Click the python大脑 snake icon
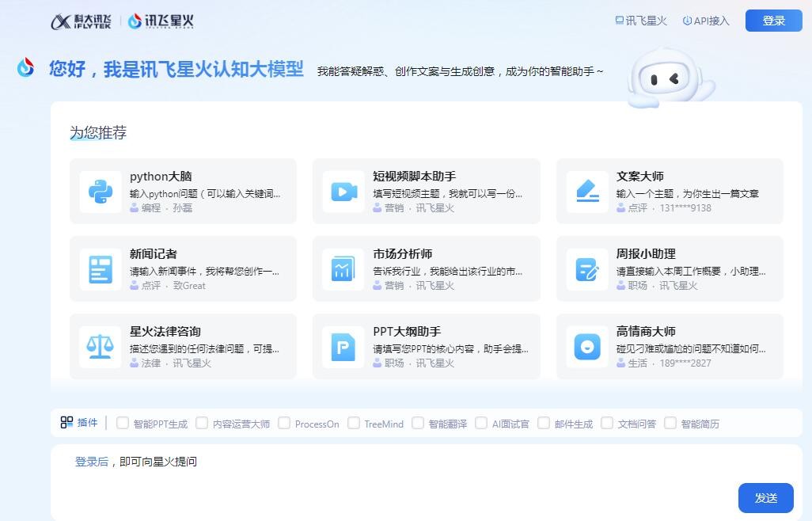Image resolution: width=812 pixels, height=521 pixels. (x=101, y=192)
